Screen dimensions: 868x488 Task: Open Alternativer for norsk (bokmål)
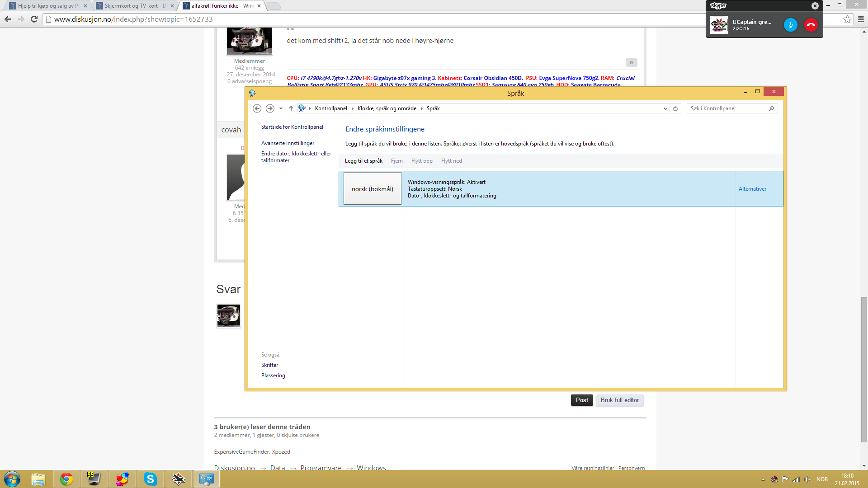click(752, 189)
